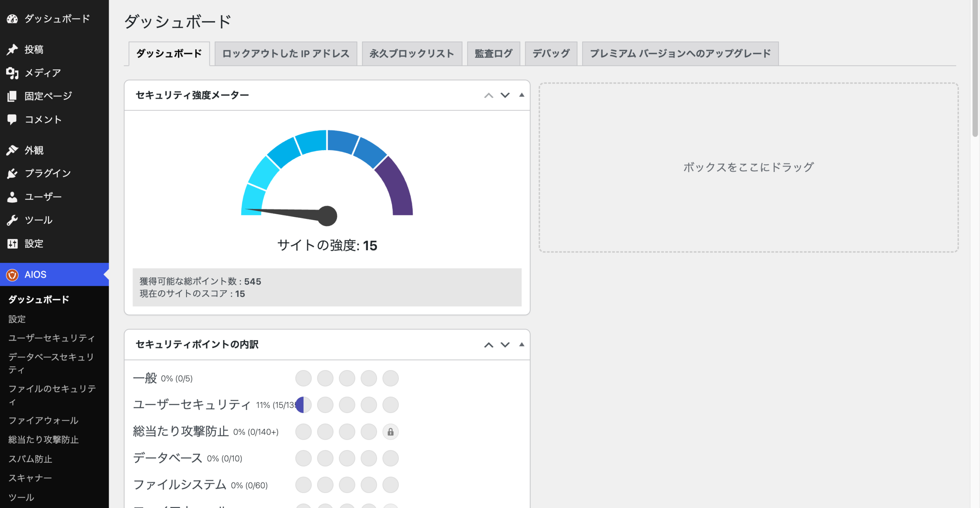Select the active ダッシュボード tab
This screenshot has height=508, width=980.
click(x=169, y=54)
